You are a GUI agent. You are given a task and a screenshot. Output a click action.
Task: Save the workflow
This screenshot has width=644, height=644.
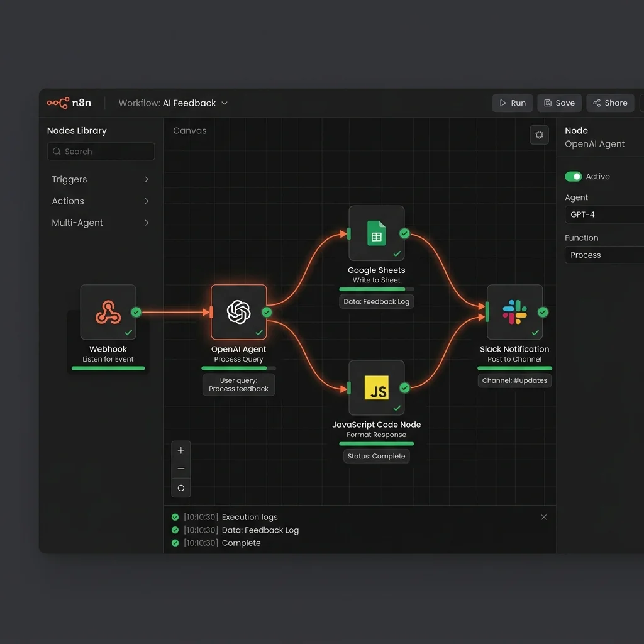coord(559,103)
